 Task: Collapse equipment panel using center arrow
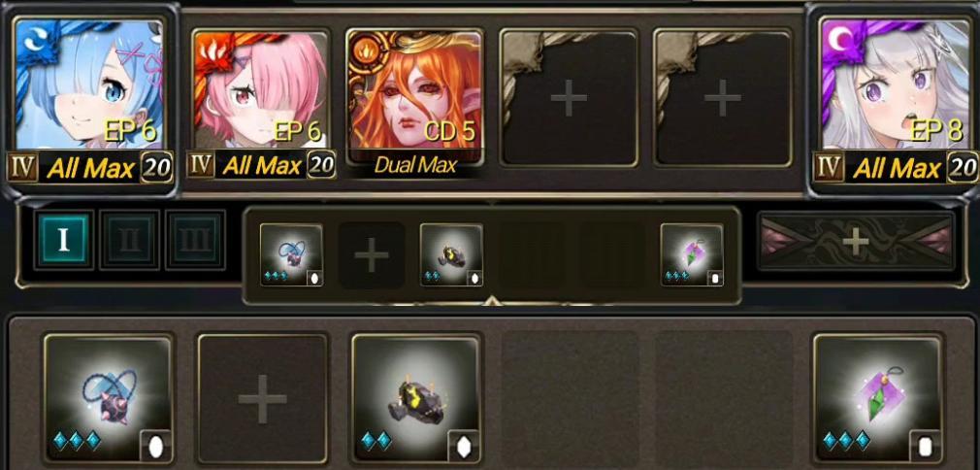pyautogui.click(x=491, y=302)
